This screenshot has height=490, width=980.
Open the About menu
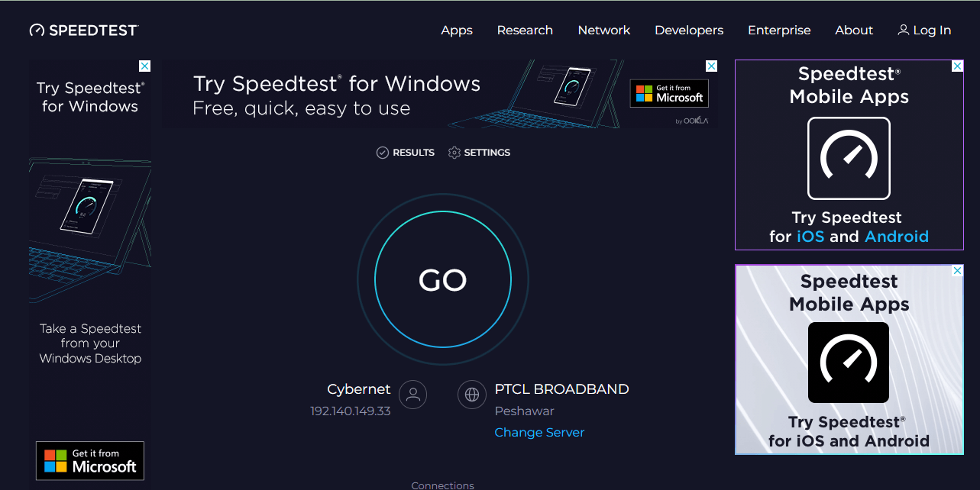[854, 31]
